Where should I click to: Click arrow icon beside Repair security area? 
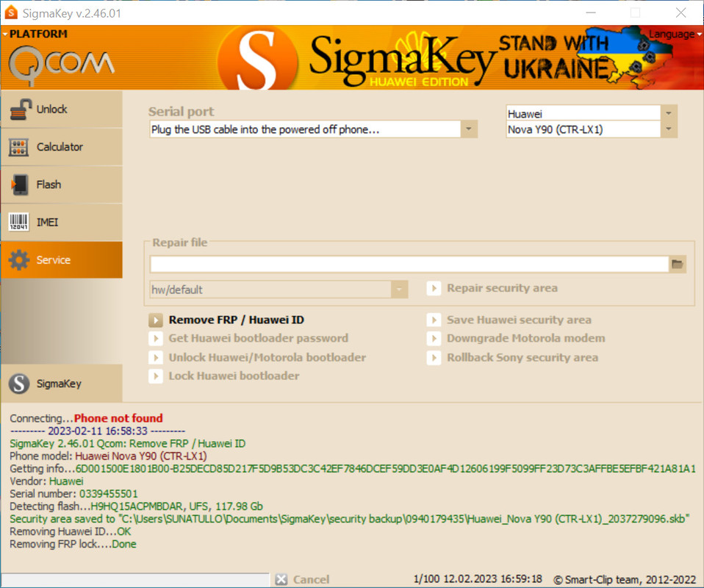click(x=434, y=288)
